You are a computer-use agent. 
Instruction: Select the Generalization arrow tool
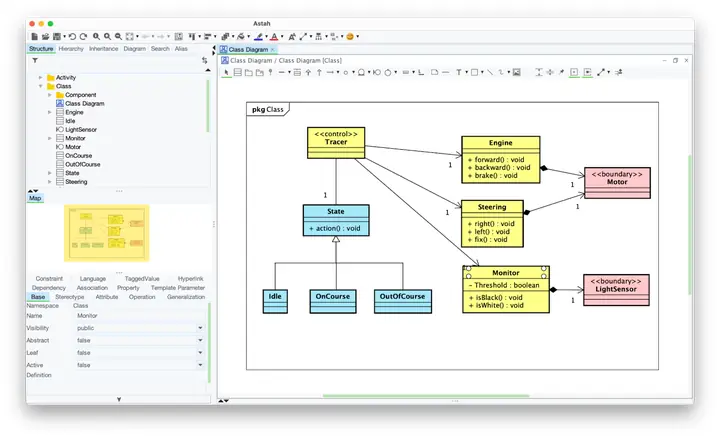[x=308, y=72]
